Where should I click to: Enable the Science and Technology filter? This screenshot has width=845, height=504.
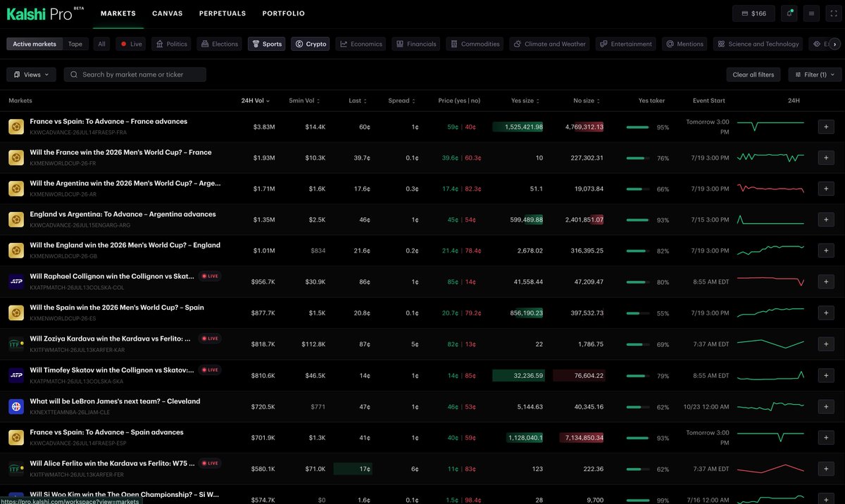pos(758,44)
